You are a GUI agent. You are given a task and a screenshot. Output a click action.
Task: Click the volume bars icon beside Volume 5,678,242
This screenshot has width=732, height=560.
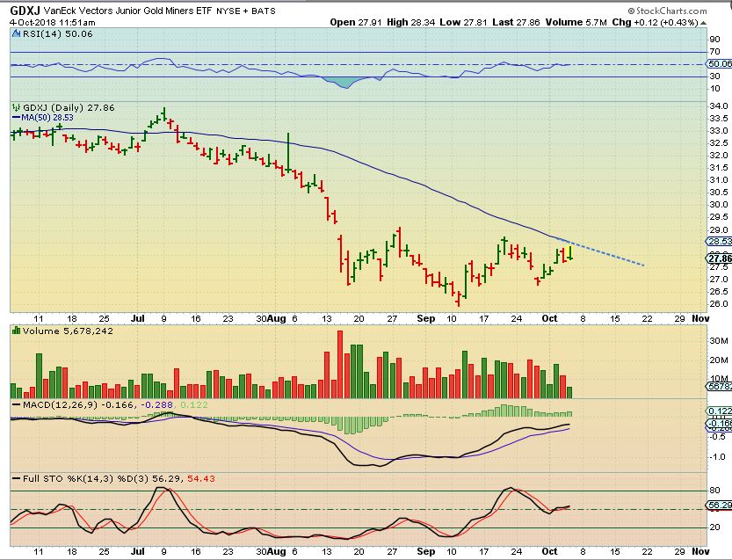(17, 331)
